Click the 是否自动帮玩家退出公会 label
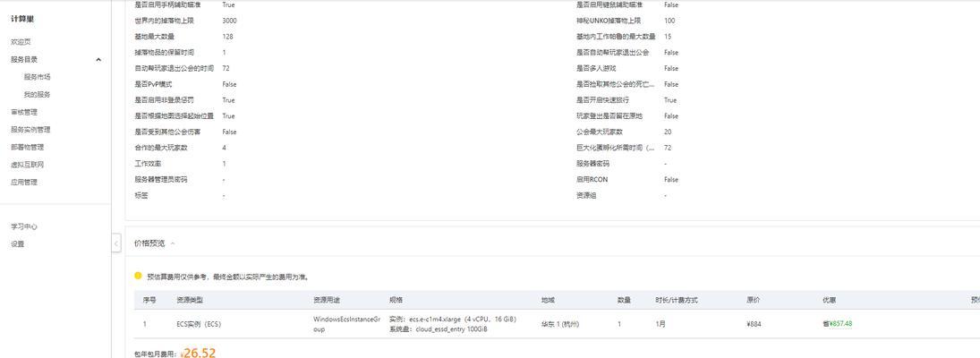The image size is (980, 358). (612, 53)
